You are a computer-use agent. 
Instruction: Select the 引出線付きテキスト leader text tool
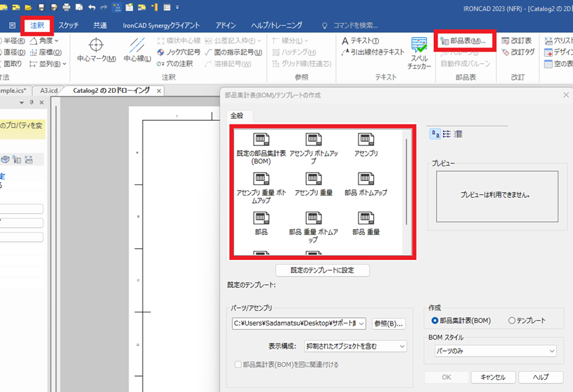[373, 52]
